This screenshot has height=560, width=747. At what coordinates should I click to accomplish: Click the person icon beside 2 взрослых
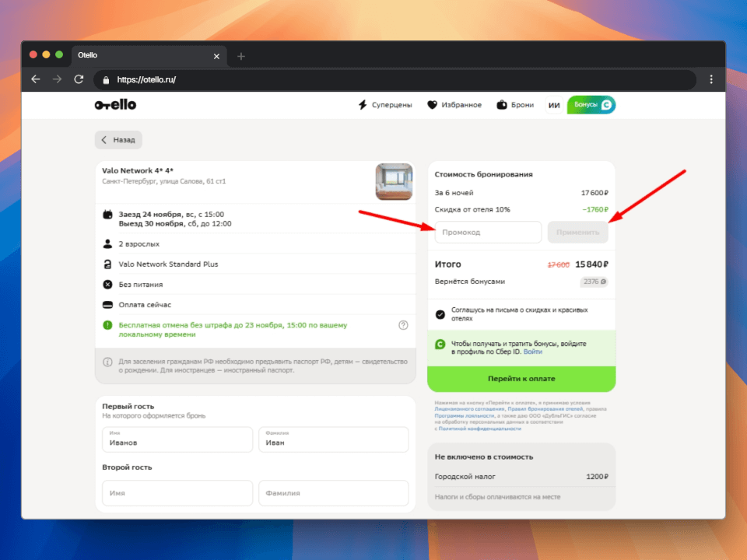pyautogui.click(x=107, y=243)
